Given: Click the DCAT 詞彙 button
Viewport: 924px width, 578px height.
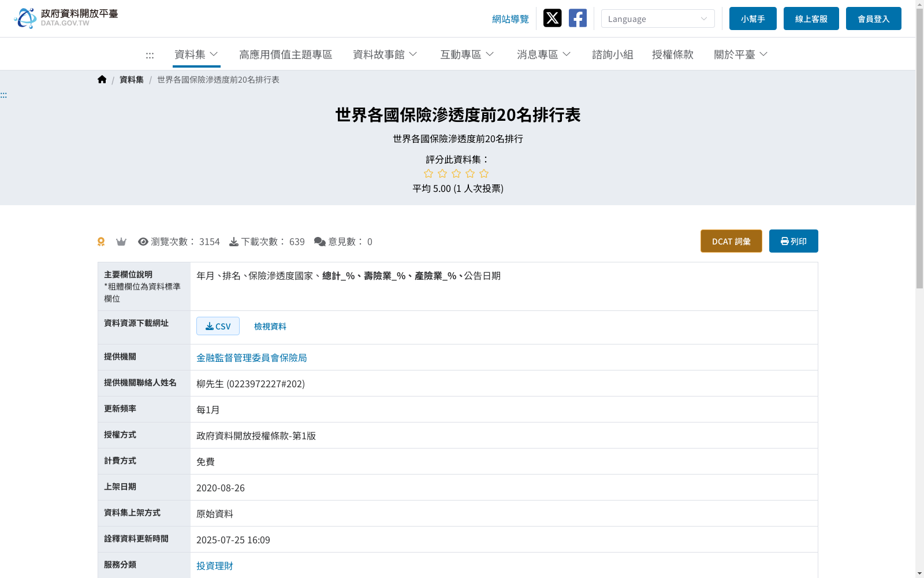Looking at the screenshot, I should coord(731,241).
